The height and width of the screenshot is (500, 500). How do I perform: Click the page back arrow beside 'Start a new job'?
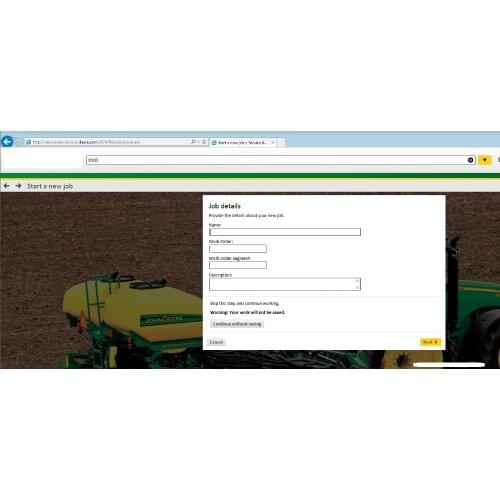6,186
